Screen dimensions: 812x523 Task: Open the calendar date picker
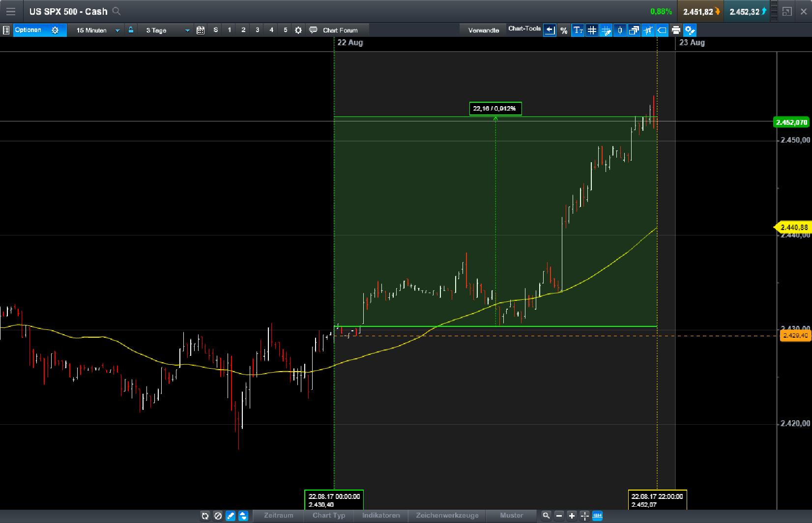(201, 30)
